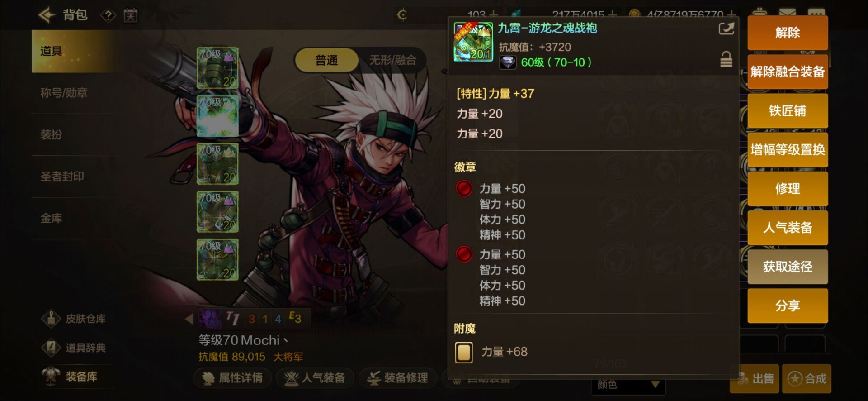Open the question mark help icon
The height and width of the screenshot is (401, 868).
108,16
